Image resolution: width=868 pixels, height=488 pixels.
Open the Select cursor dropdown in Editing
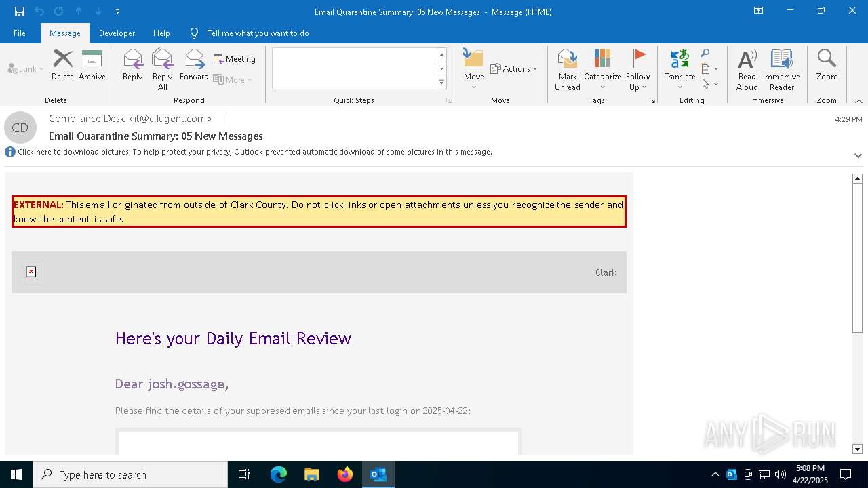click(x=709, y=84)
